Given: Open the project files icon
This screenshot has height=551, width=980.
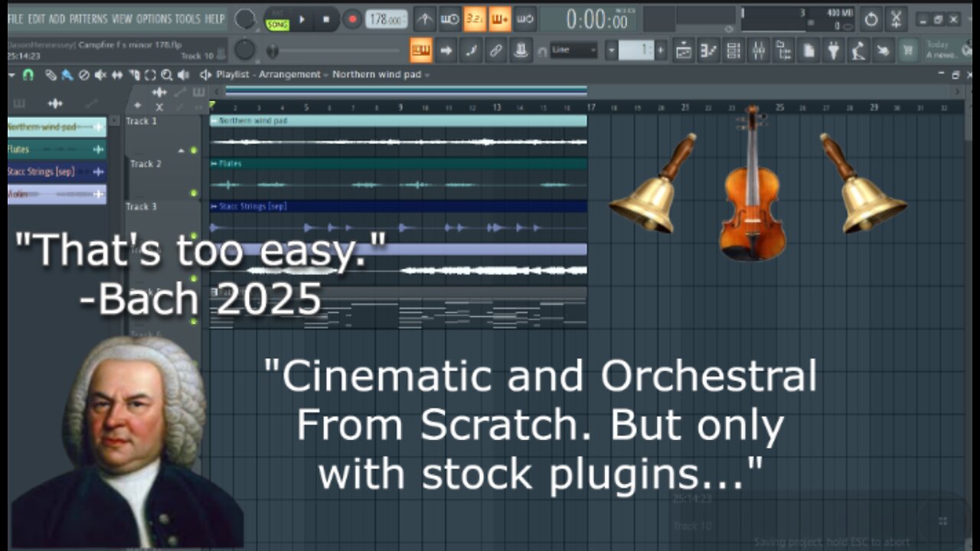Looking at the screenshot, I should pos(808,51).
